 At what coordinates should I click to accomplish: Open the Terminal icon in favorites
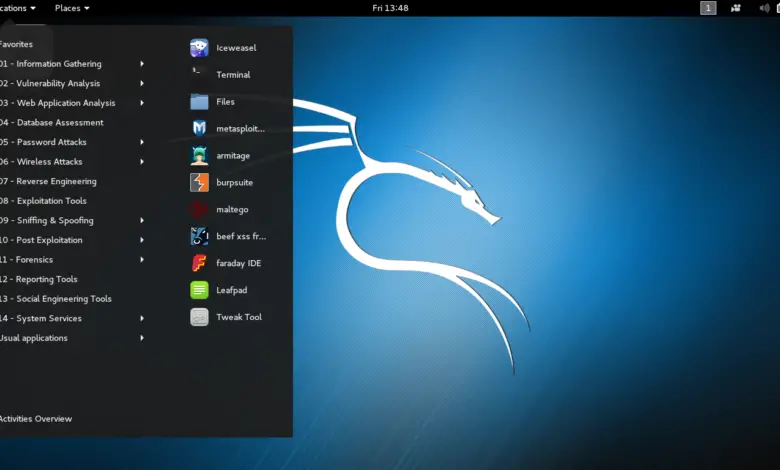(x=199, y=75)
